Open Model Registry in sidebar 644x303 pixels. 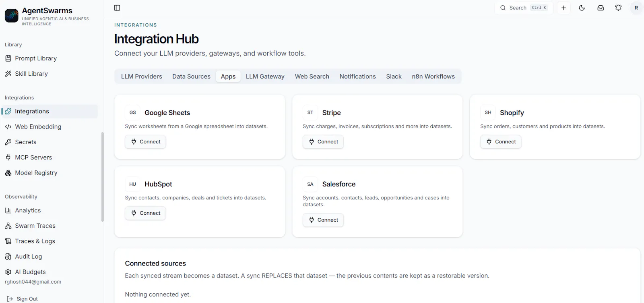point(50,173)
